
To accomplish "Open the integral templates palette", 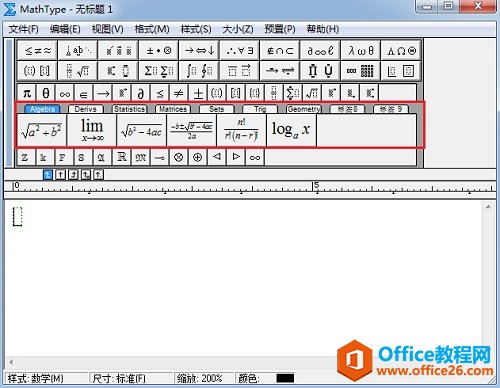I will click(199, 71).
